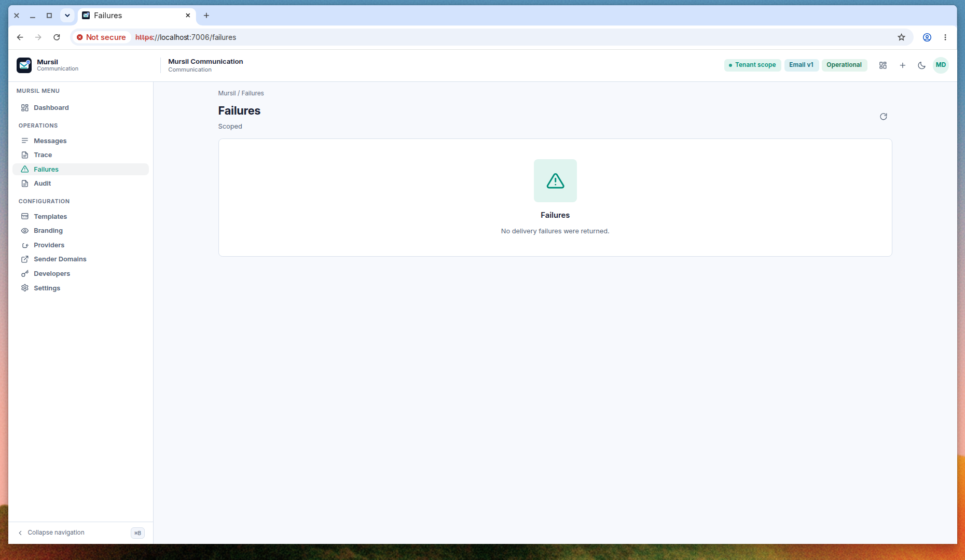Click the Not secure site warning chip
The width and height of the screenshot is (965, 560).
pos(101,37)
